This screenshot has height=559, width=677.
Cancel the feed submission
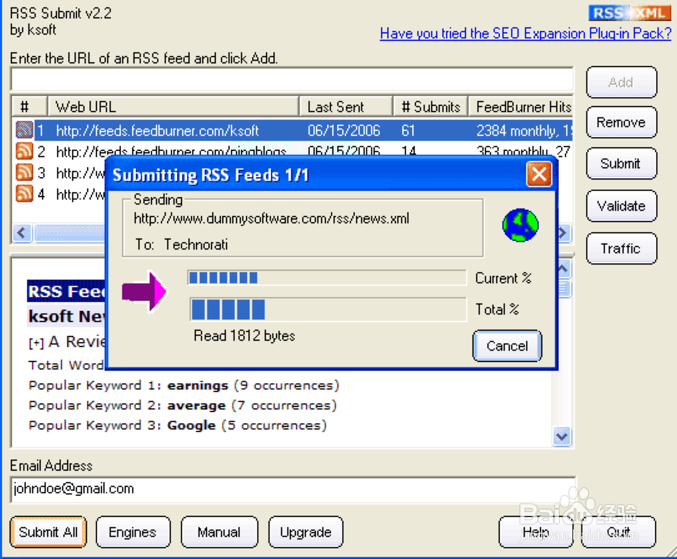pos(507,346)
